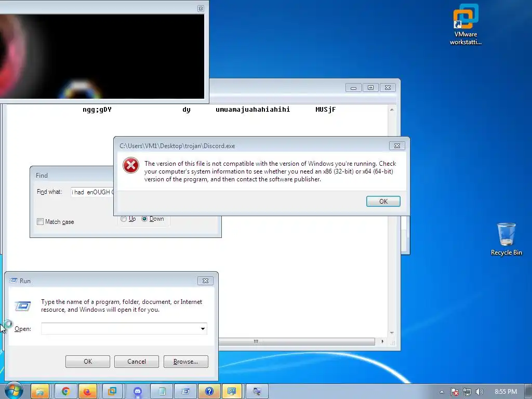Expand the Open combo box dropdown arrow
The image size is (532, 399).
203,328
